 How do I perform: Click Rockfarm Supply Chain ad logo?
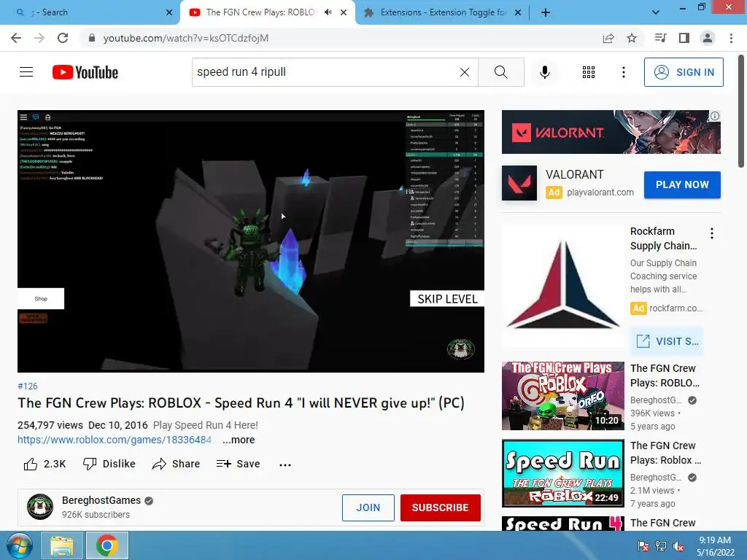click(562, 285)
